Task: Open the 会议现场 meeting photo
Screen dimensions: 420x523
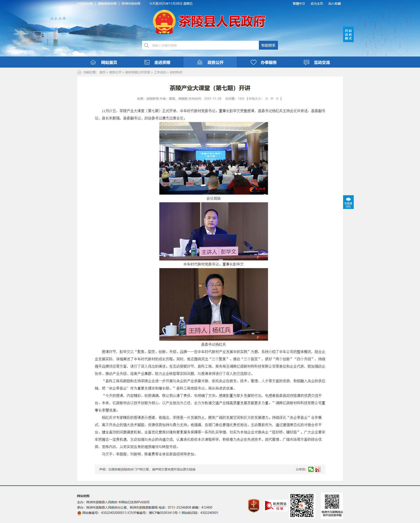Action: click(x=213, y=158)
